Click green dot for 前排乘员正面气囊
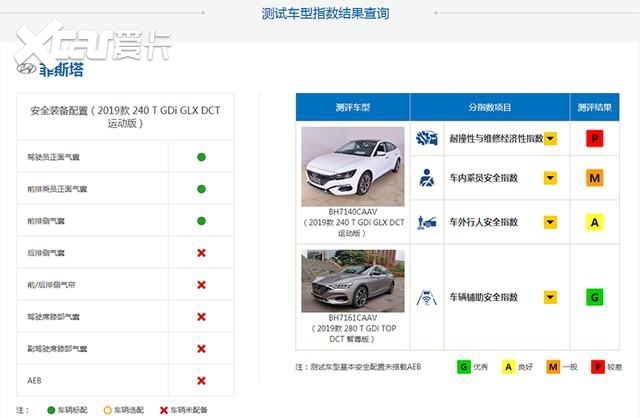640x418 pixels. click(x=201, y=189)
